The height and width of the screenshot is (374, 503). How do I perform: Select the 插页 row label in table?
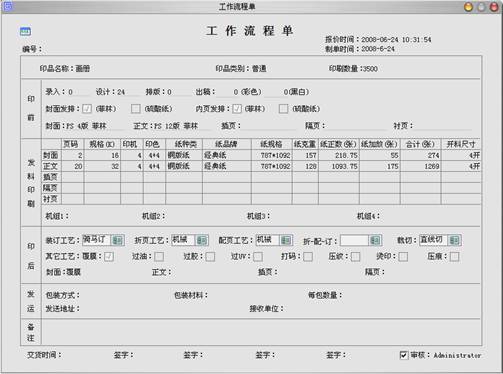51,177
